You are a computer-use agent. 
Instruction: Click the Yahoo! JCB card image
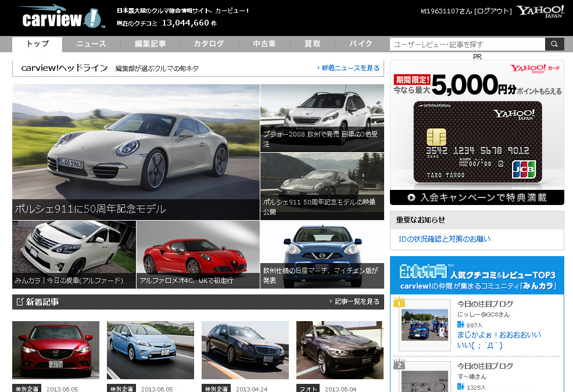pyautogui.click(x=478, y=142)
